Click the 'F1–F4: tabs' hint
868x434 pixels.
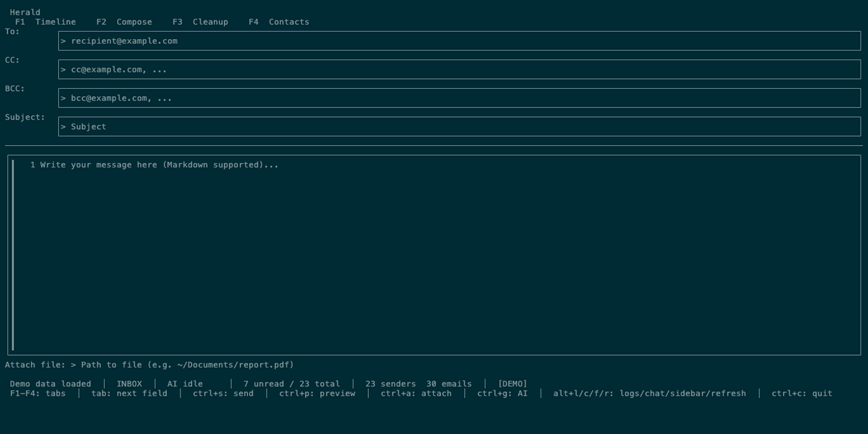pos(38,393)
